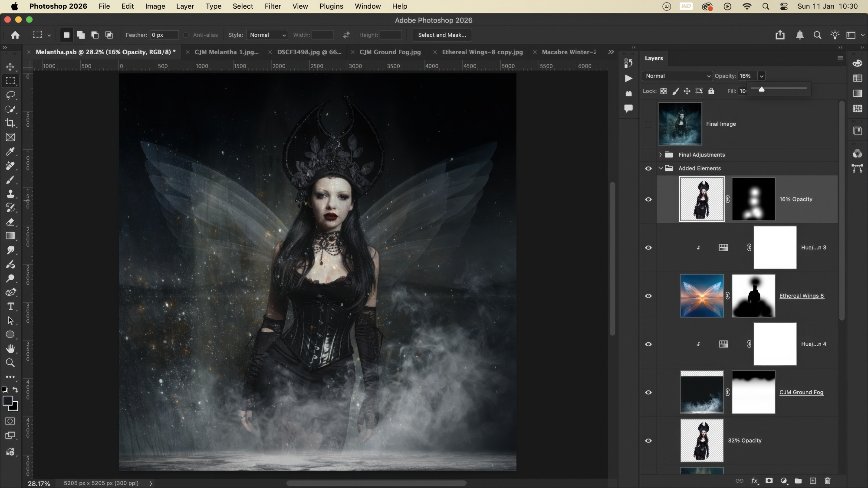Show the Final Image layer

(x=648, y=124)
